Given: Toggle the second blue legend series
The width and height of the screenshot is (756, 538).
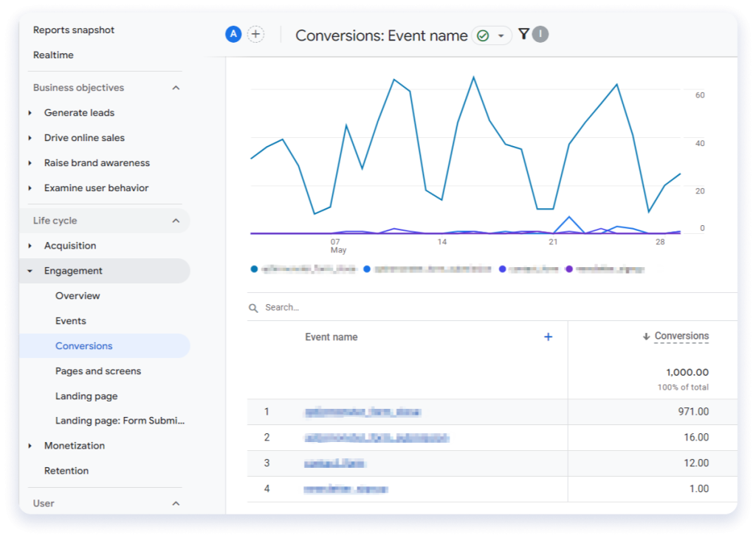Looking at the screenshot, I should click(x=368, y=268).
